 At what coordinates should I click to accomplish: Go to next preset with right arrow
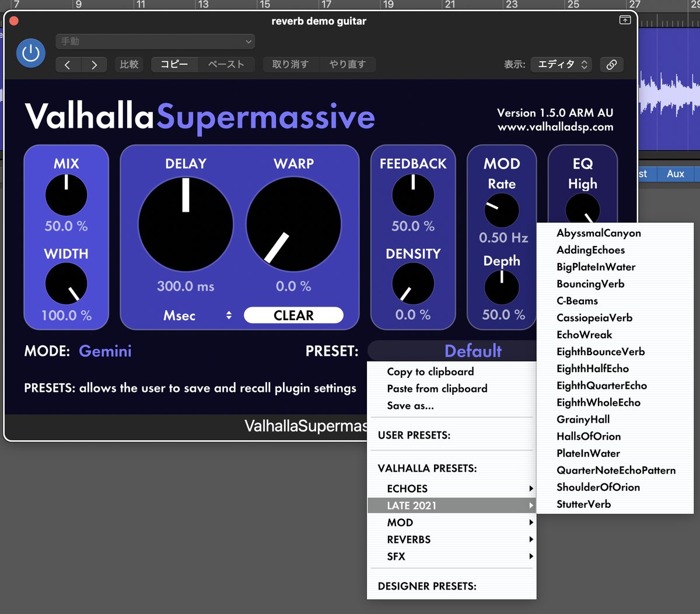94,65
